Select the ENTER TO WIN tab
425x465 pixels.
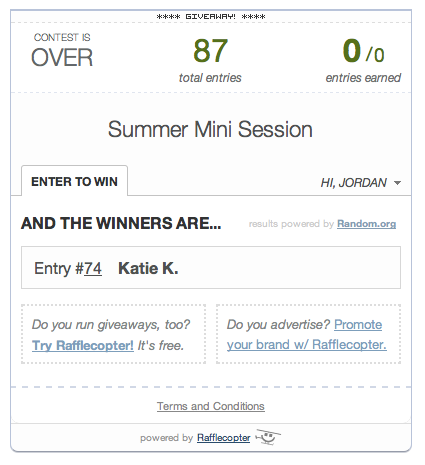click(74, 181)
